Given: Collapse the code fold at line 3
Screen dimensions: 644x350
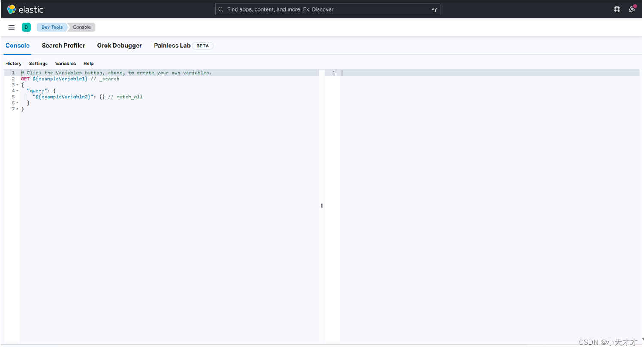Looking at the screenshot, I should pyautogui.click(x=17, y=85).
